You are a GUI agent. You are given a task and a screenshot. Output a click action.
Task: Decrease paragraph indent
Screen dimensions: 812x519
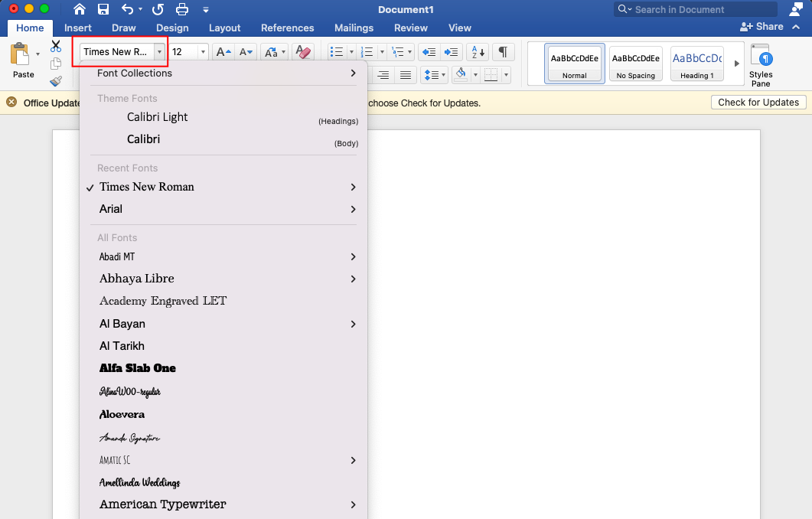pos(429,52)
